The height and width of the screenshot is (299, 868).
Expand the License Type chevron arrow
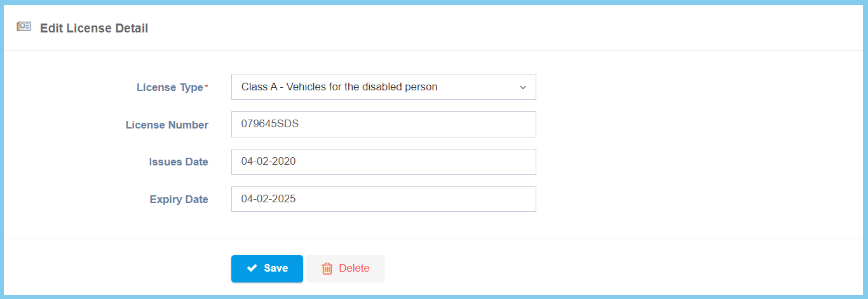tap(523, 87)
